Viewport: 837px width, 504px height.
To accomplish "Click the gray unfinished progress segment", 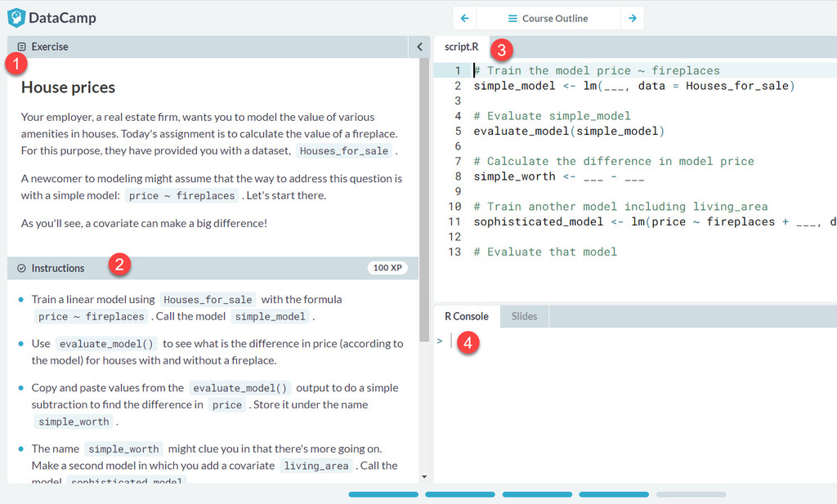I will pyautogui.click(x=691, y=494).
